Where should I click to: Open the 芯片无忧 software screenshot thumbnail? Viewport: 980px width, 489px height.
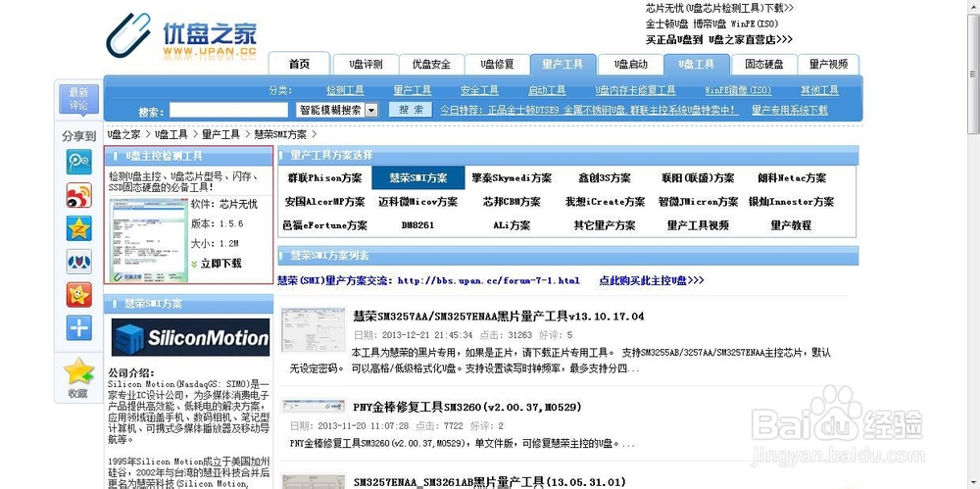[149, 240]
